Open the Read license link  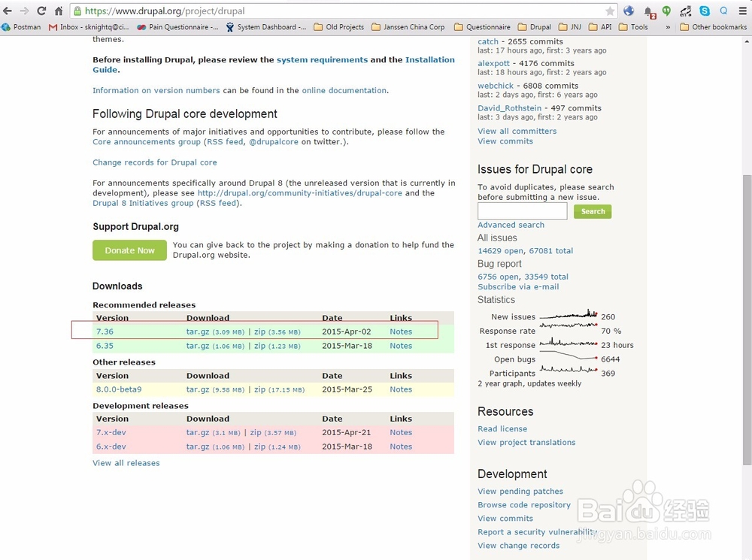pyautogui.click(x=502, y=428)
